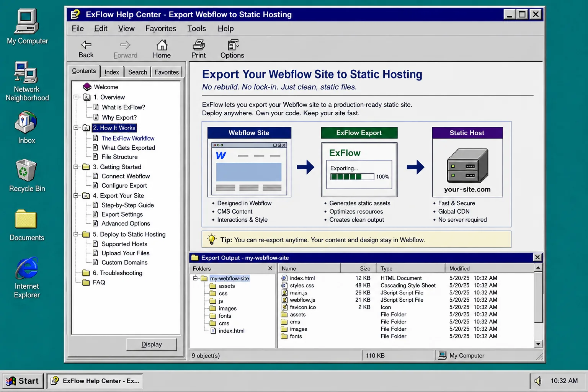
Task: Open Network Neighborhood desktop icon
Action: (x=26, y=72)
